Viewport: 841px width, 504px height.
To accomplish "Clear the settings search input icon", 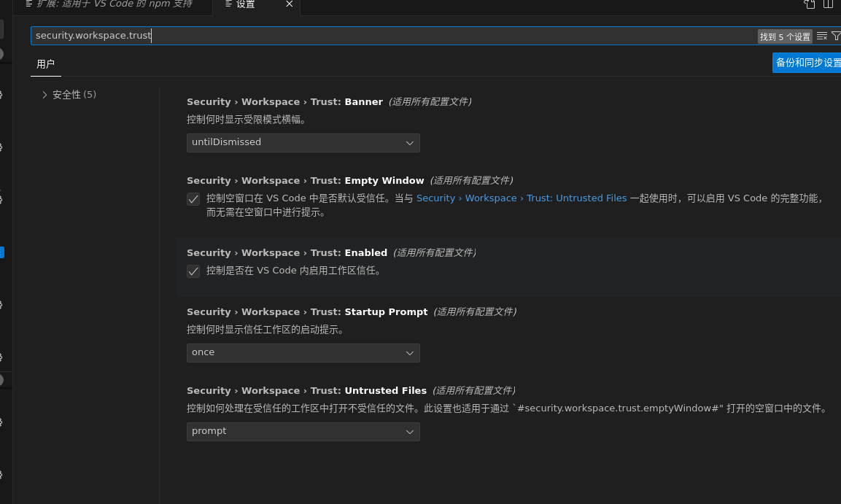I will [x=822, y=36].
